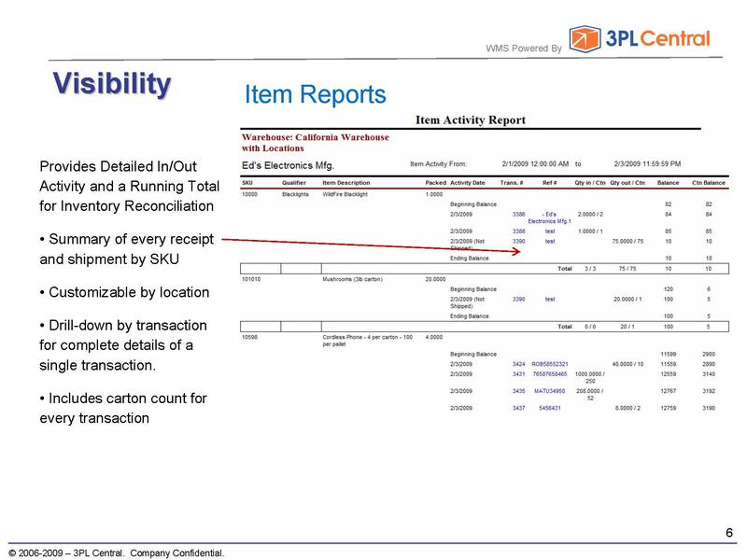This screenshot has width=747, height=560.
Task: Click the 'Activity Date' column header
Action: (468, 183)
